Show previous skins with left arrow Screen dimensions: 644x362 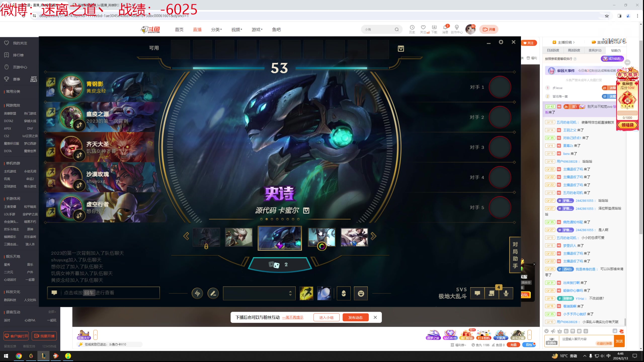click(x=186, y=236)
